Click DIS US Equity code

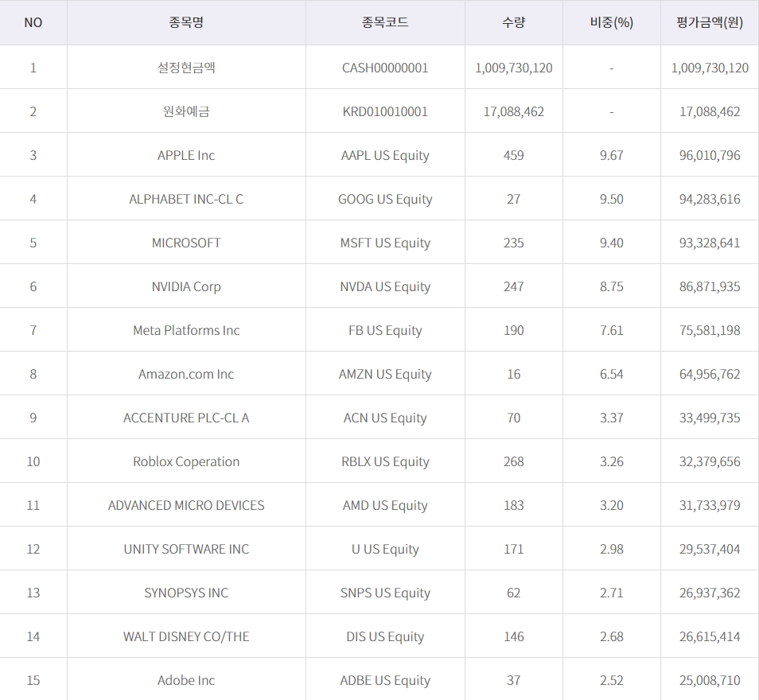385,636
